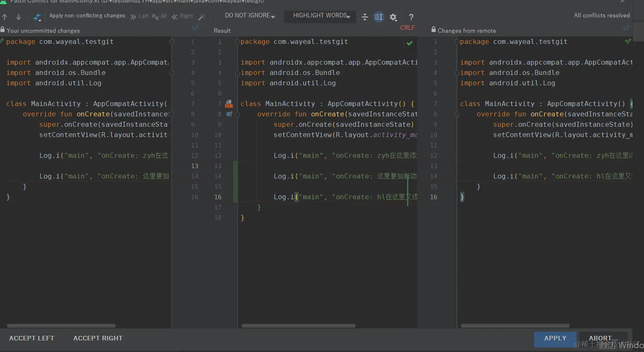This screenshot has width=644, height=352.
Task: Apply non-conflicting changes from Right
Action: pyautogui.click(x=183, y=16)
